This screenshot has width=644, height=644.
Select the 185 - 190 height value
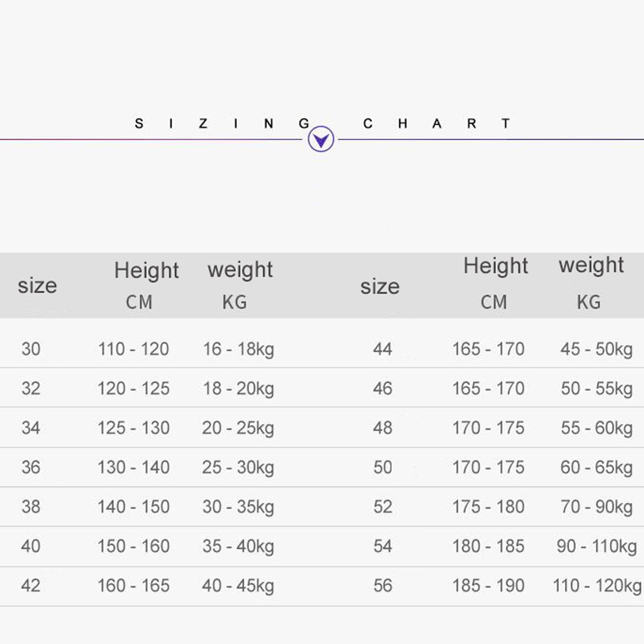488,586
